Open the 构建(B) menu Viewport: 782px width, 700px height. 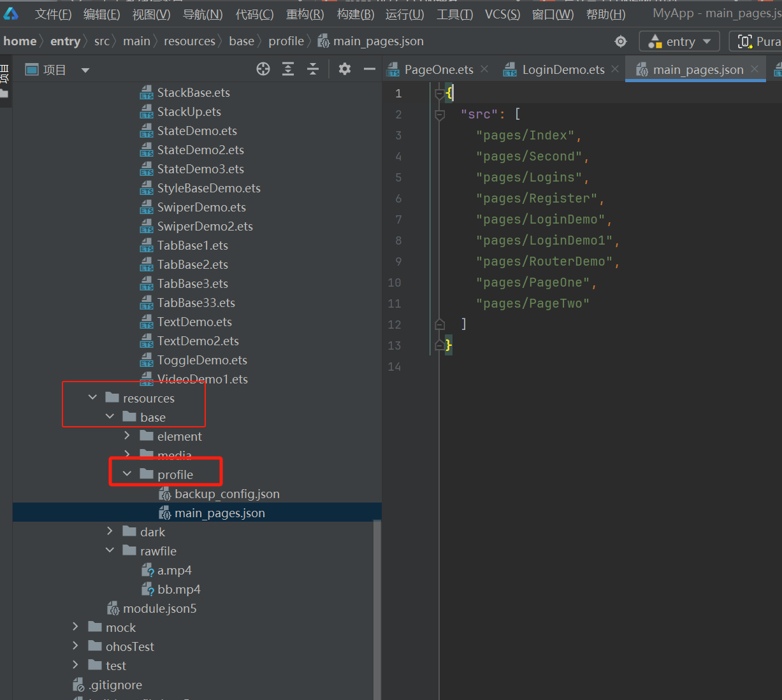(x=355, y=14)
